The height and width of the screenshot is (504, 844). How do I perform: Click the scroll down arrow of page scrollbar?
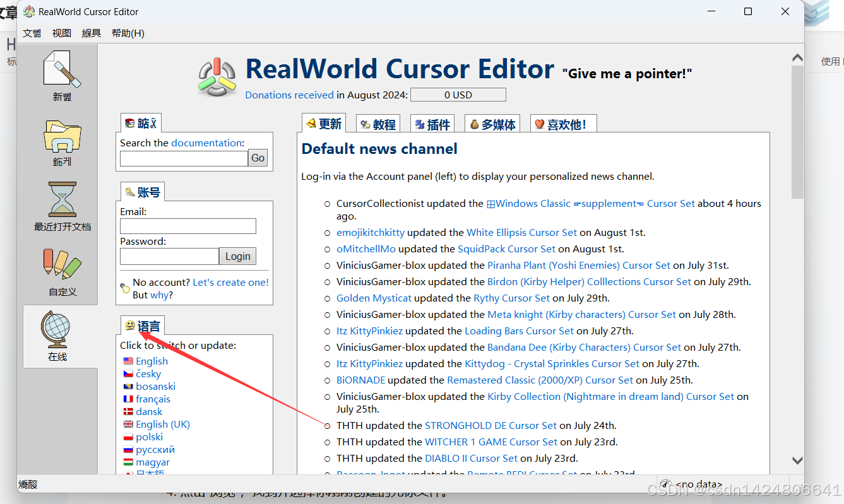797,461
